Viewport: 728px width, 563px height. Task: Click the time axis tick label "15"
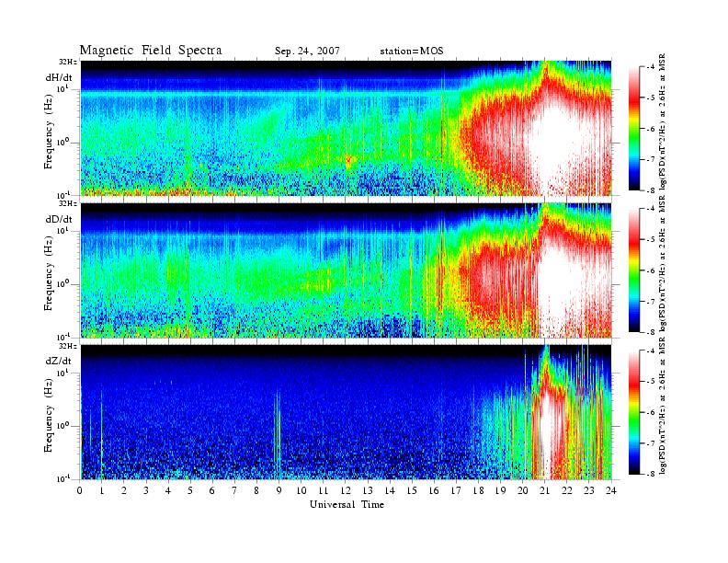click(412, 490)
